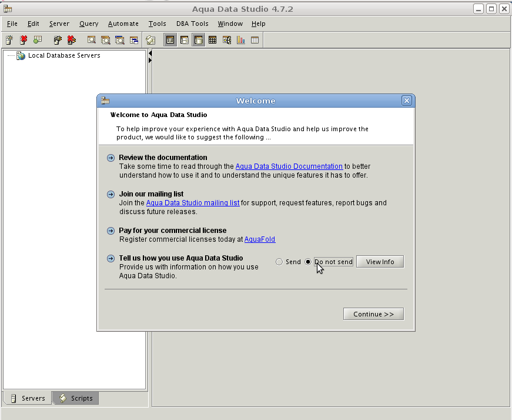Viewport: 512px width, 420px height.
Task: Click the Welcome dialog title bar icon
Action: [105, 101]
